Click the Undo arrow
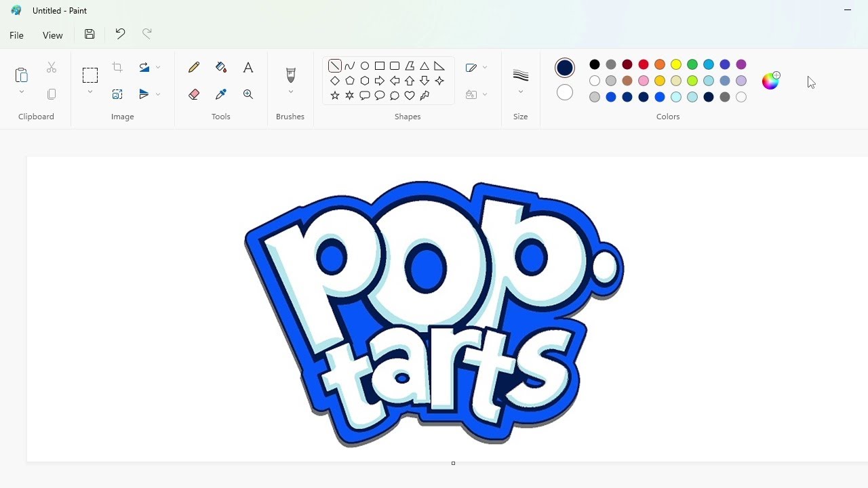 coord(120,34)
